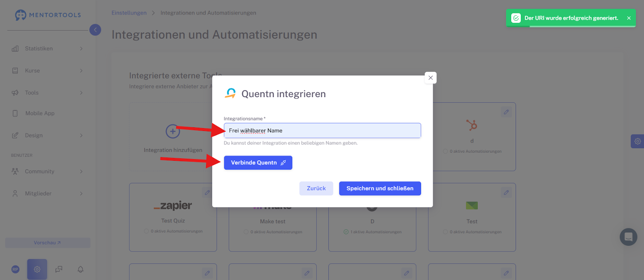The width and height of the screenshot is (644, 280).
Task: Click the Statistiken bar chart icon
Action: point(15,48)
